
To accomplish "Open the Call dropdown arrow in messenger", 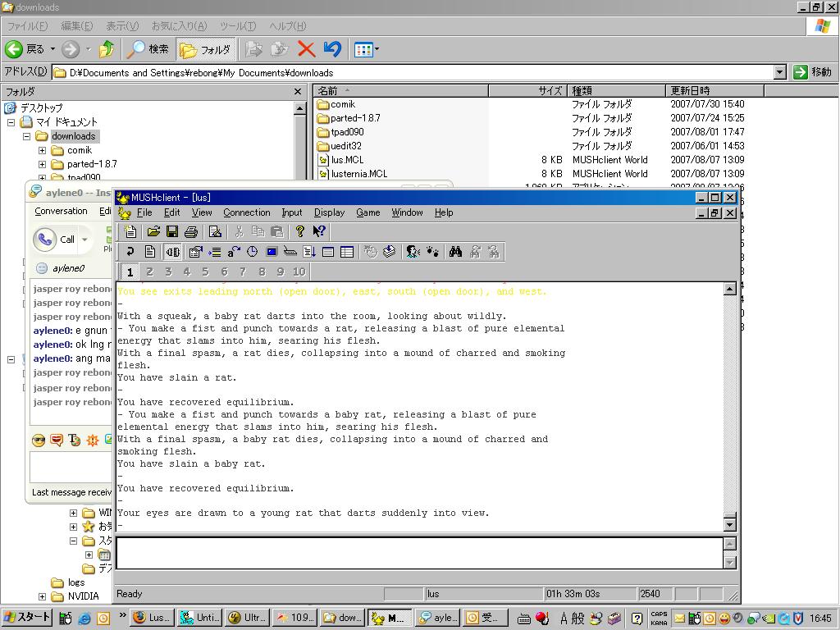I will (x=84, y=240).
